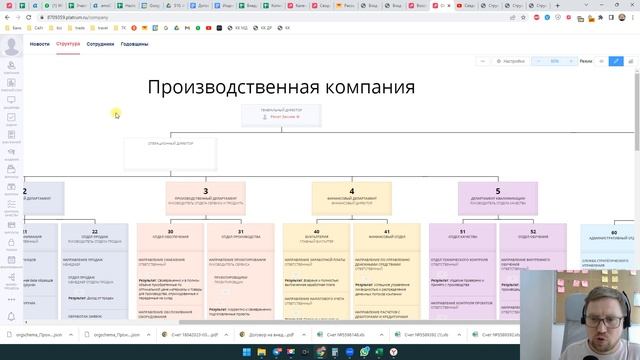This screenshot has width=640, height=360.
Task: Reload the page in browser
Action: point(28,18)
